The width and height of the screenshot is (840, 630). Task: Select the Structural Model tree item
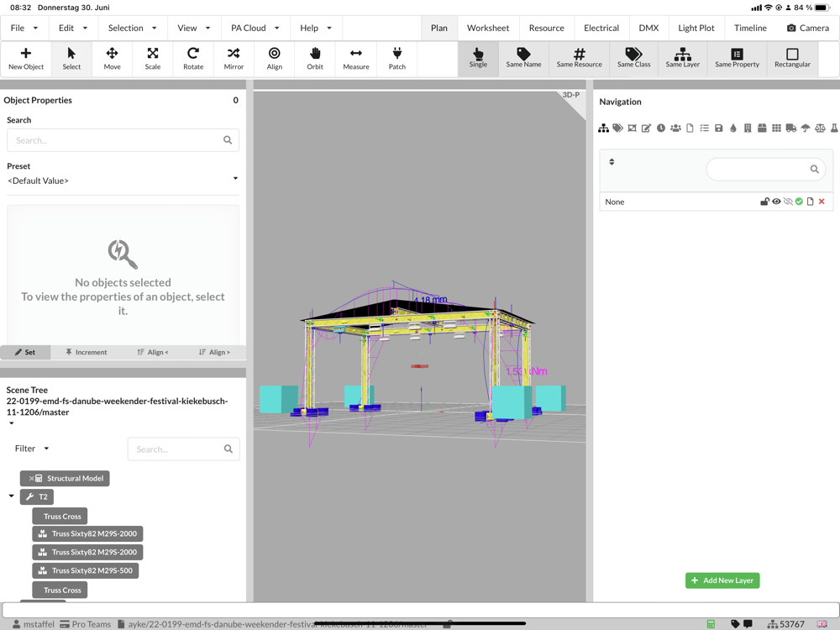[65, 479]
